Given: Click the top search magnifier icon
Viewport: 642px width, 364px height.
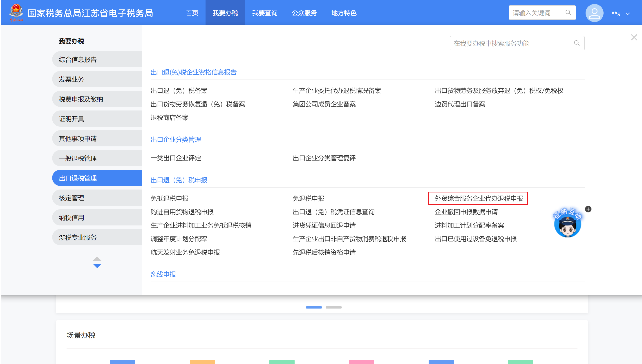Looking at the screenshot, I should pos(568,13).
